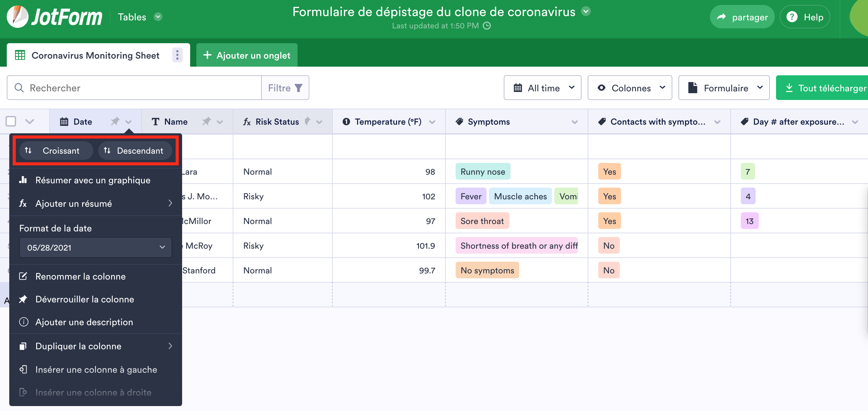Open the three-dot menu on Coronavirus Monitoring Sheet tab
The height and width of the screenshot is (411, 868).
coord(177,55)
